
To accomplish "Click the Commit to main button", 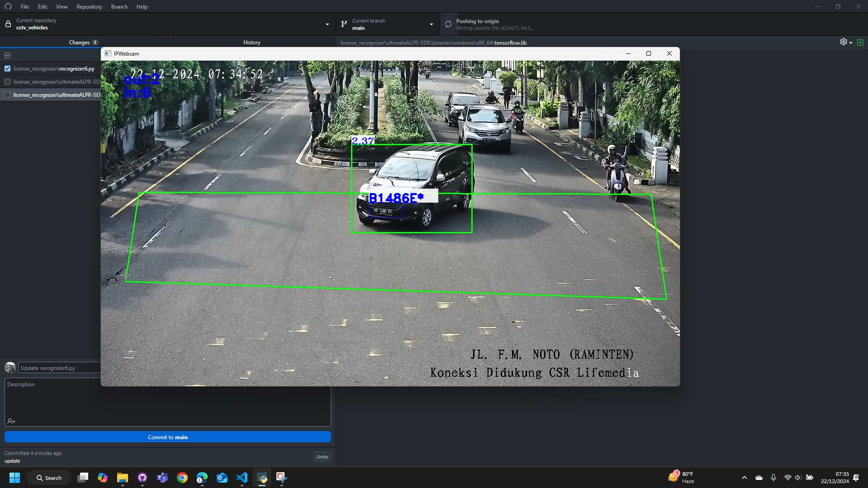I will pos(167,437).
